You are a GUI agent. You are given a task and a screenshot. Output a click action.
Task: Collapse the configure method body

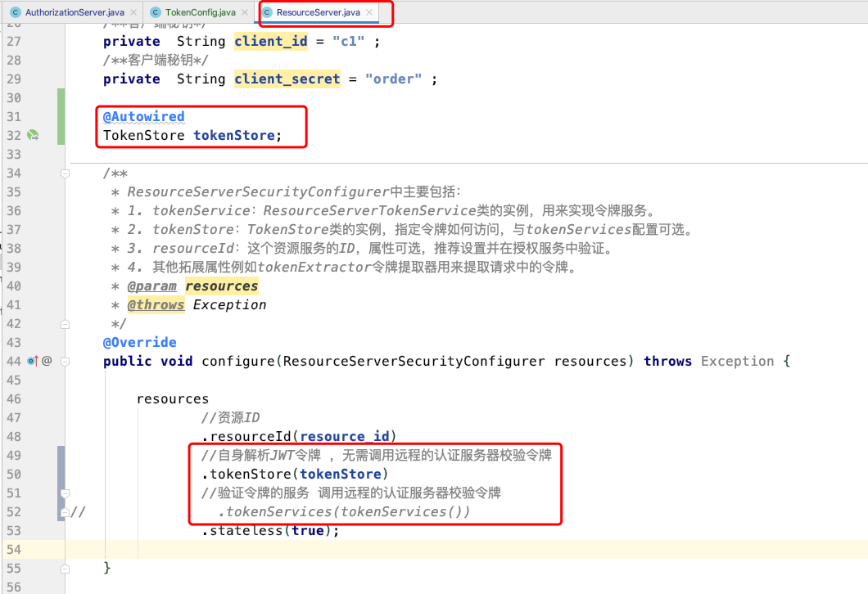[65, 361]
